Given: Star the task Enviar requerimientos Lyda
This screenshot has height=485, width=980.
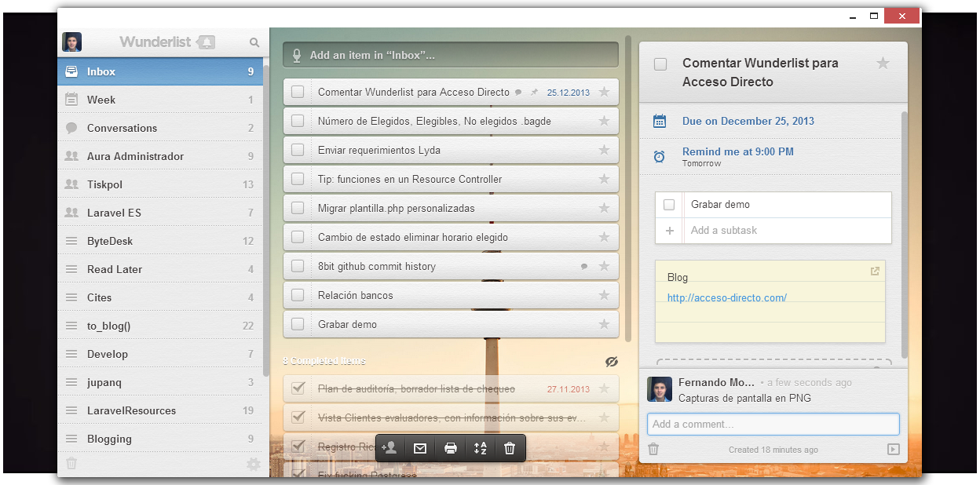Looking at the screenshot, I should [604, 150].
